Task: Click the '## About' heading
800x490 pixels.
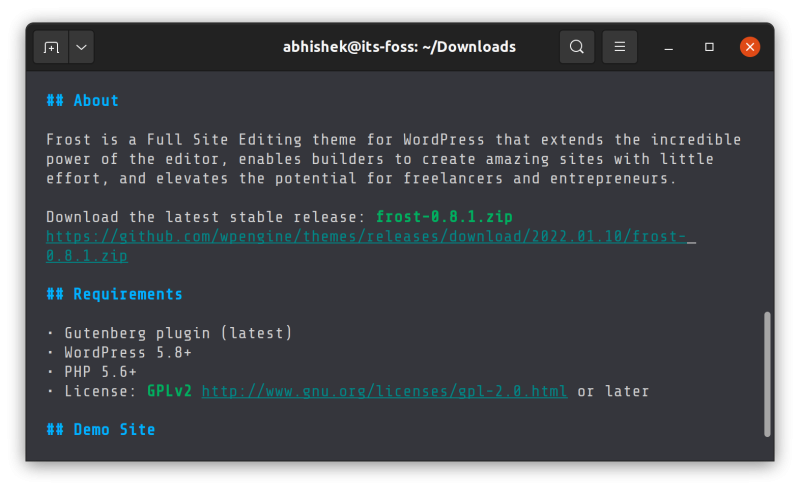Action: [82, 101]
